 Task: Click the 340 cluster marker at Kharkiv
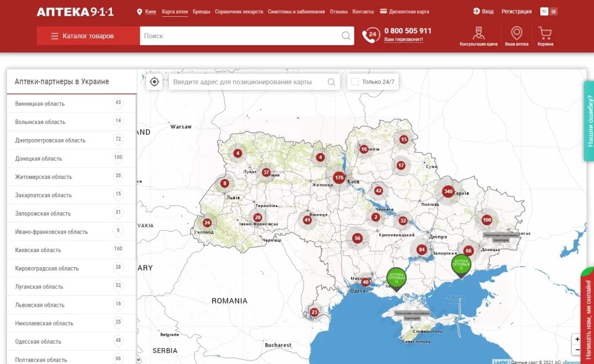(448, 191)
